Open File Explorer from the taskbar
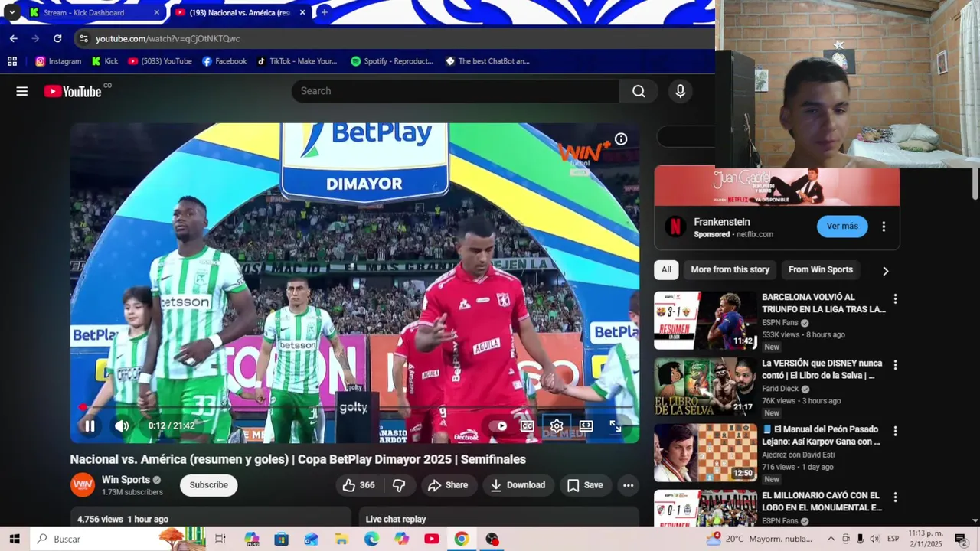 tap(341, 539)
